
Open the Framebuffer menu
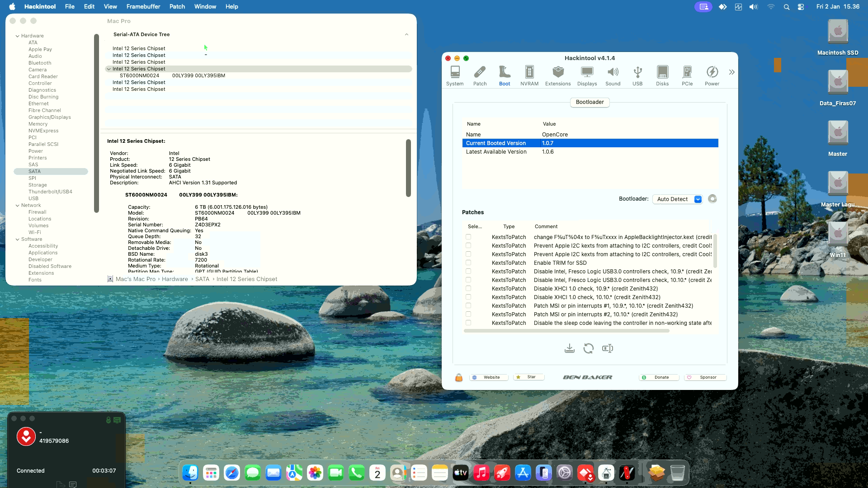(x=143, y=7)
